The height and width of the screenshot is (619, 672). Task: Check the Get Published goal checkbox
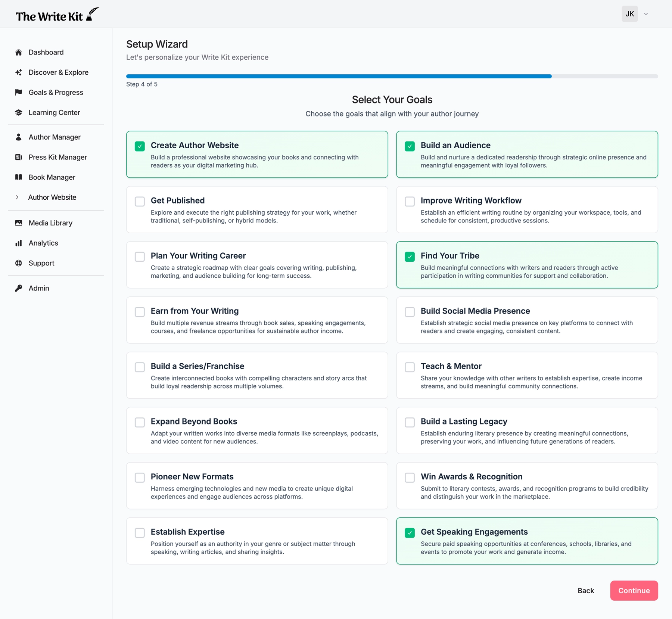click(140, 202)
